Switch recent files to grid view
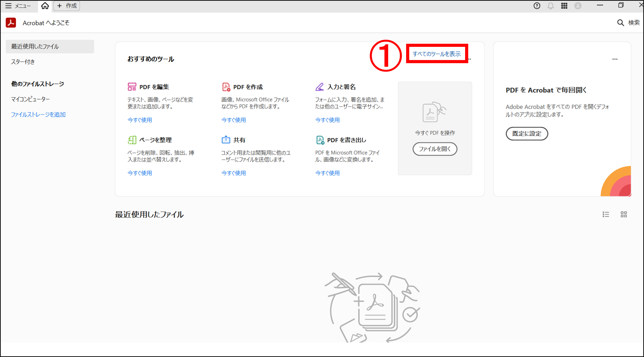Screen dimensions: 644x357 tap(624, 214)
